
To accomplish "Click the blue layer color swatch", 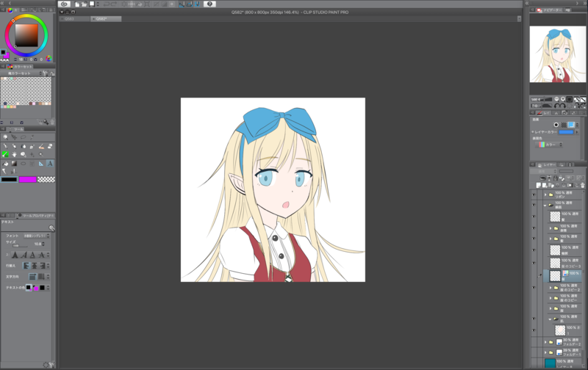I will tap(566, 132).
